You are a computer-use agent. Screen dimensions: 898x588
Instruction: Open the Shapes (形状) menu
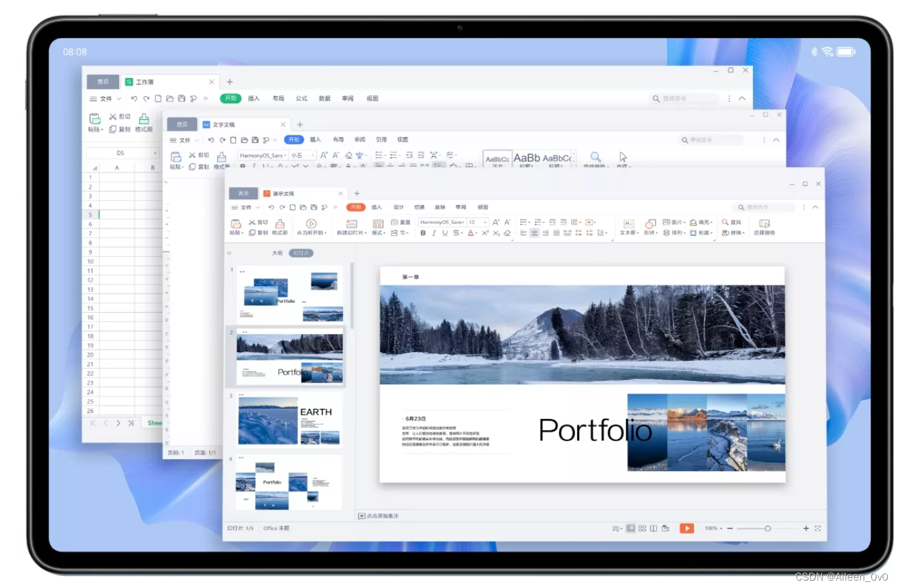click(651, 228)
